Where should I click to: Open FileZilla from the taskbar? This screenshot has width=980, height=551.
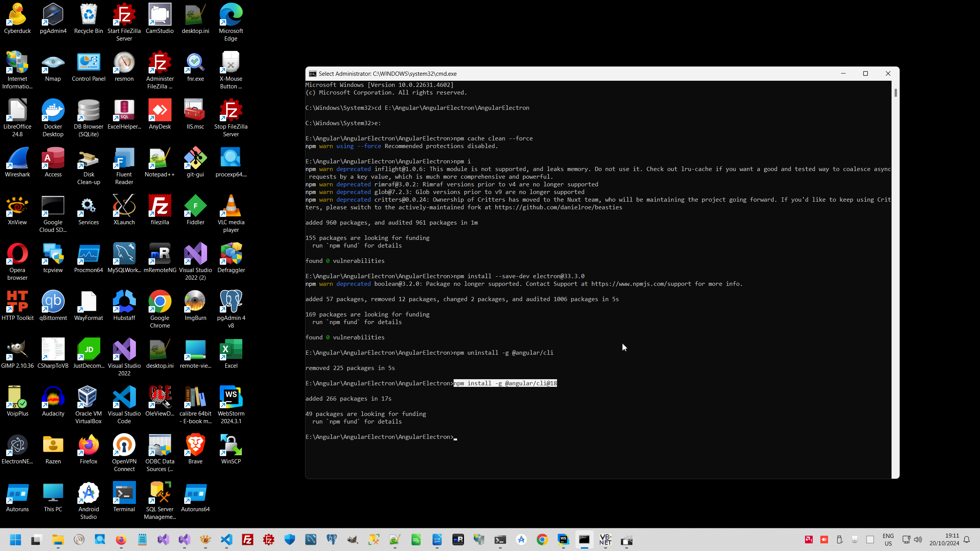248,540
